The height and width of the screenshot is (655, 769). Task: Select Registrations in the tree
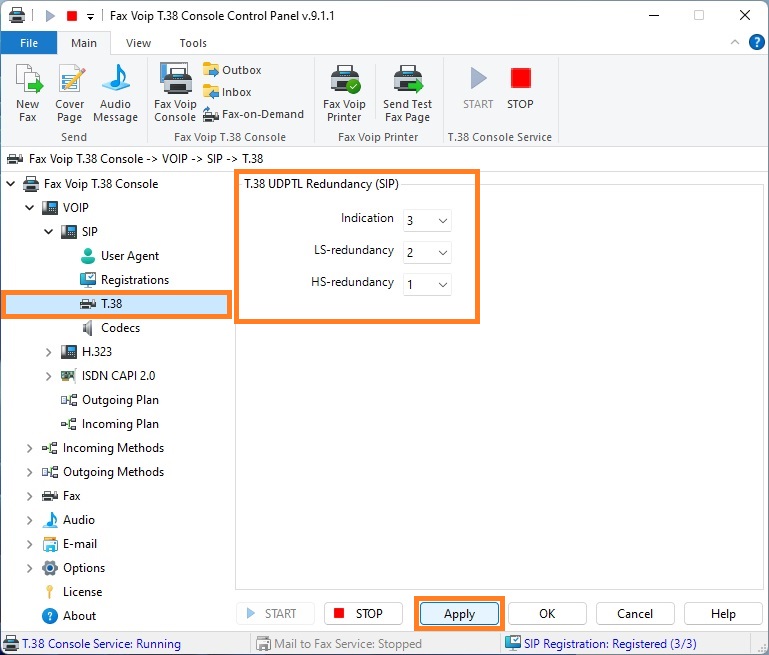124,280
